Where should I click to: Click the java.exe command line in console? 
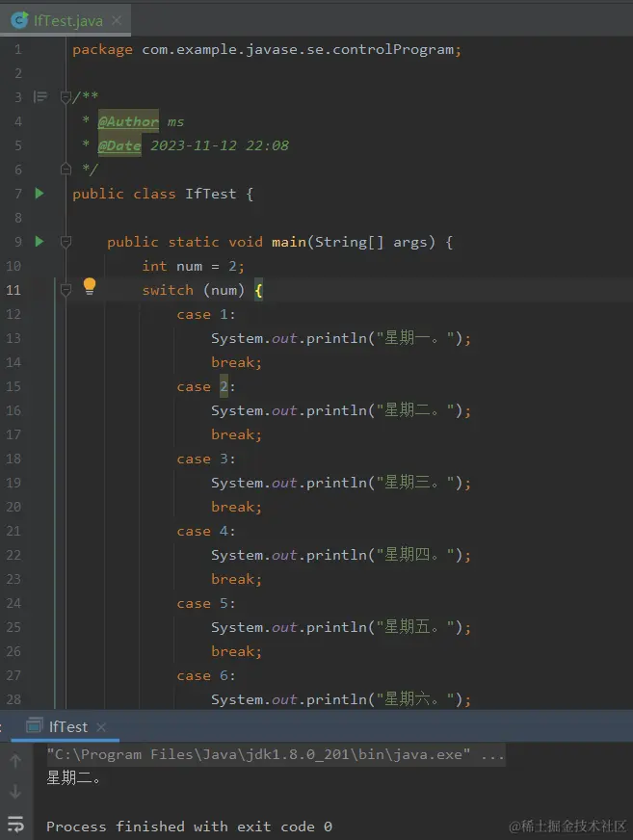tap(276, 754)
